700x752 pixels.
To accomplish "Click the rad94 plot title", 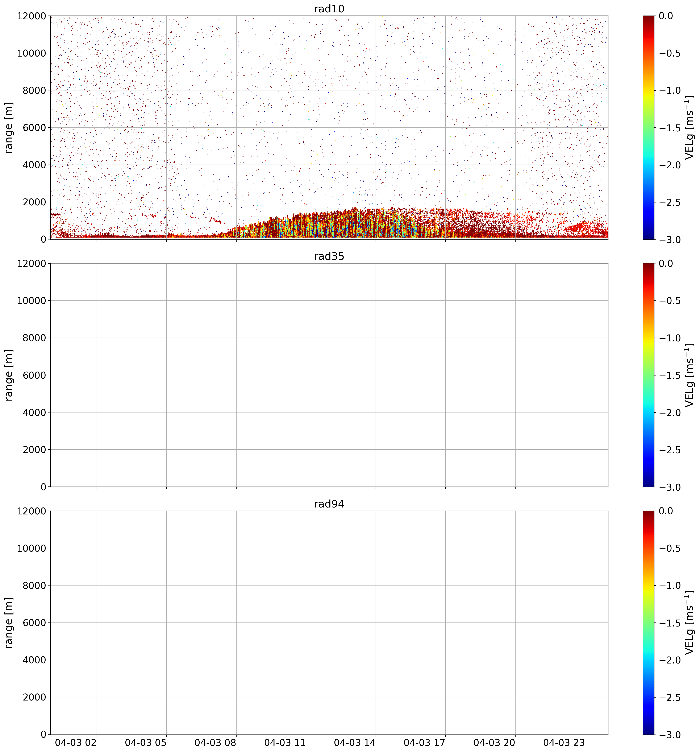I will point(329,504).
